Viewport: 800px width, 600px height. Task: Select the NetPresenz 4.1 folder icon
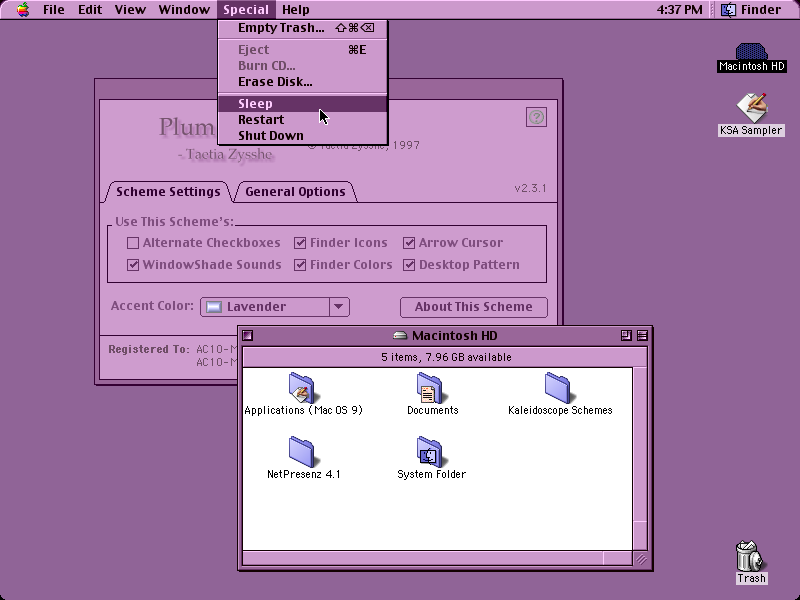tap(302, 452)
